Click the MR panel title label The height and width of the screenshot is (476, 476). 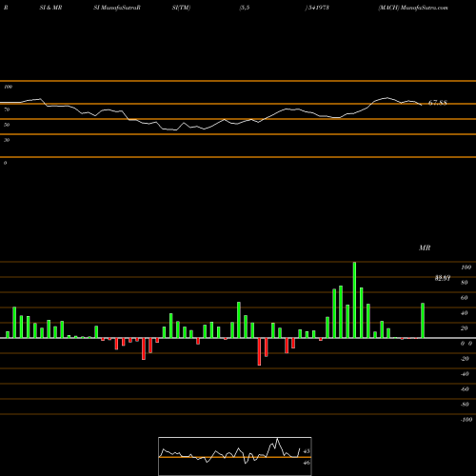coord(425,248)
